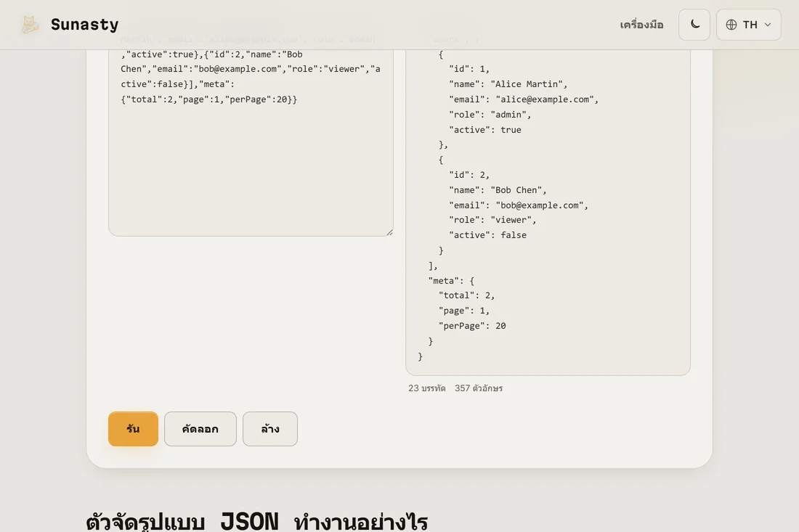Image resolution: width=799 pixels, height=532 pixels.
Task: Click the 357 ตัวอักษร character count
Action: pyautogui.click(x=479, y=388)
